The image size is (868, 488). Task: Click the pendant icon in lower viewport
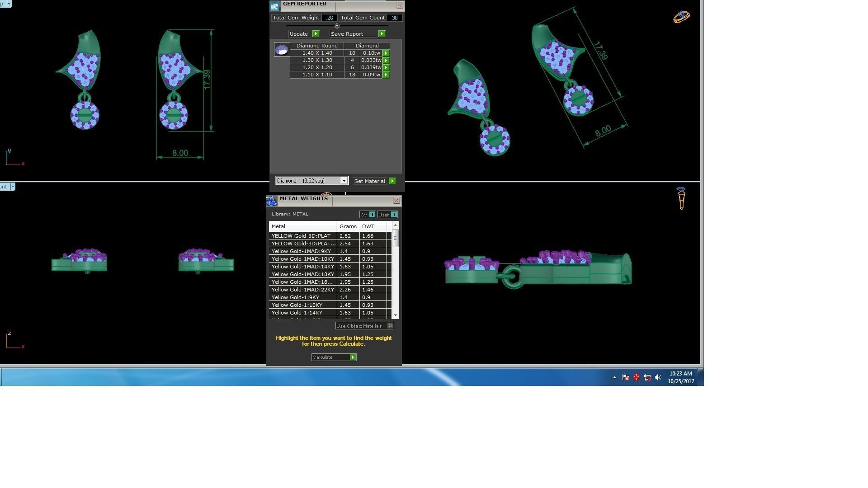(x=681, y=198)
